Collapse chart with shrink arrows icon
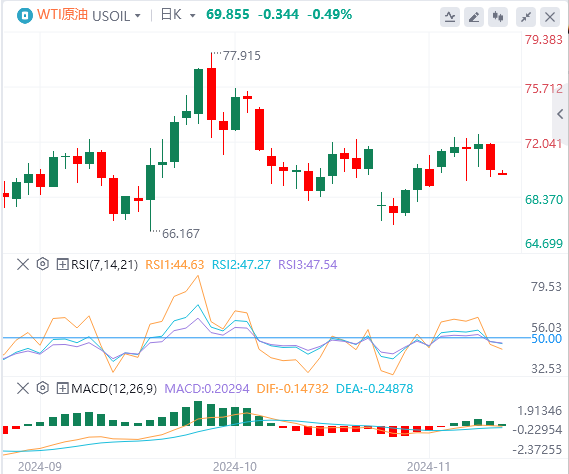This screenshot has height=474, width=569. click(x=526, y=17)
